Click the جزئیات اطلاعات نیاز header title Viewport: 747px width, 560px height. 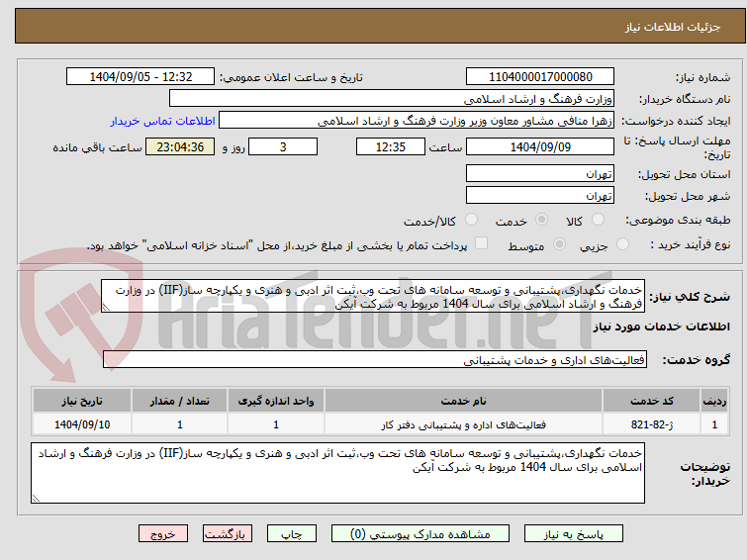click(672, 27)
